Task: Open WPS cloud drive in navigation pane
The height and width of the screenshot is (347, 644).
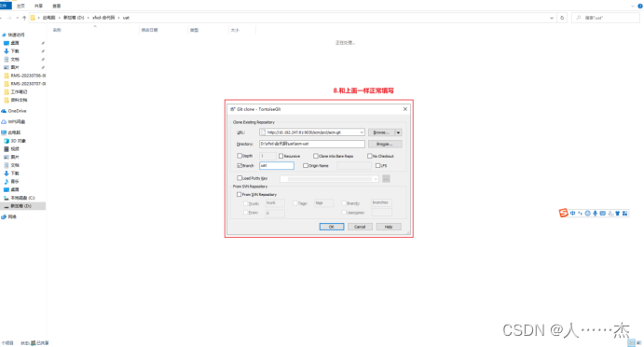Action: [x=13, y=121]
